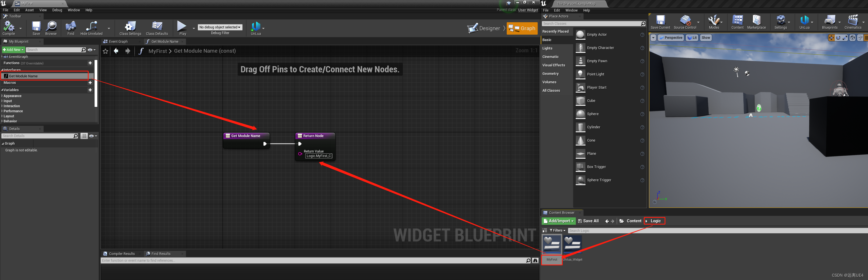
Task: Click the star icon to bookmark the graph
Action: (105, 51)
